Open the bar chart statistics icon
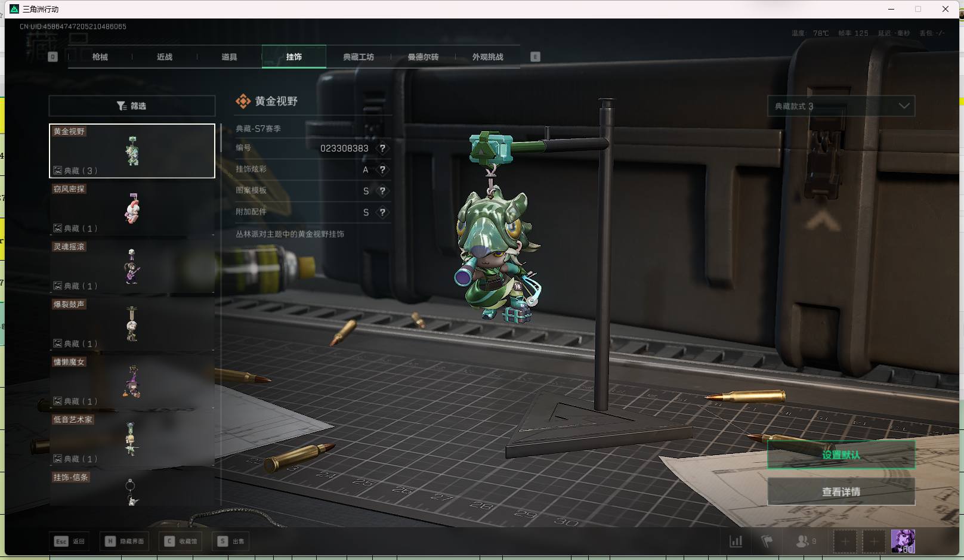The width and height of the screenshot is (964, 560). [x=736, y=541]
